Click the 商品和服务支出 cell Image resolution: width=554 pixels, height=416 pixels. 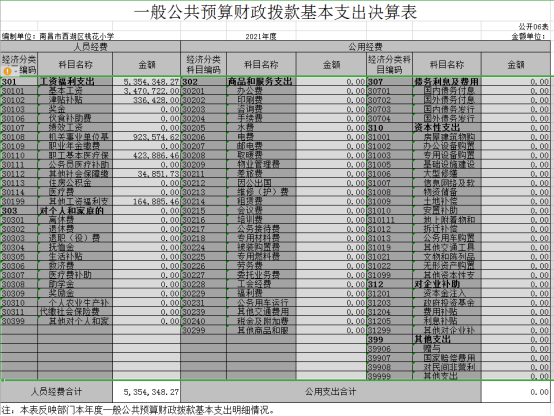[x=261, y=81]
